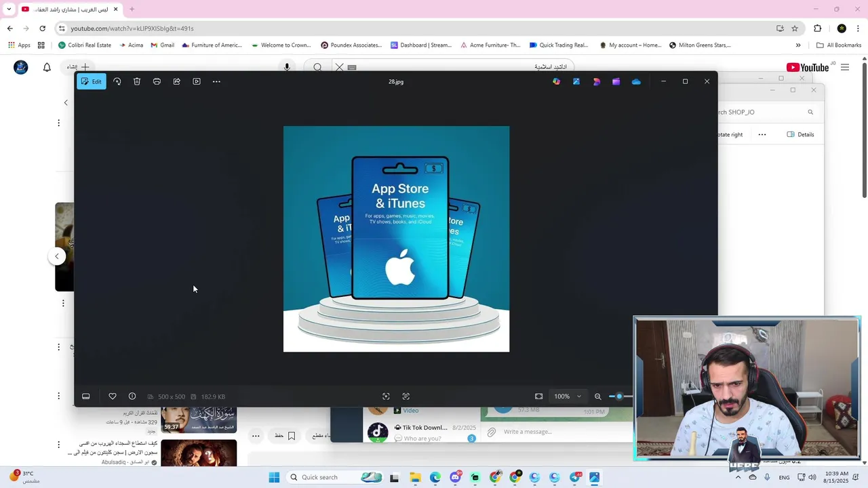Open the YouTube hamburger menu

(x=845, y=67)
